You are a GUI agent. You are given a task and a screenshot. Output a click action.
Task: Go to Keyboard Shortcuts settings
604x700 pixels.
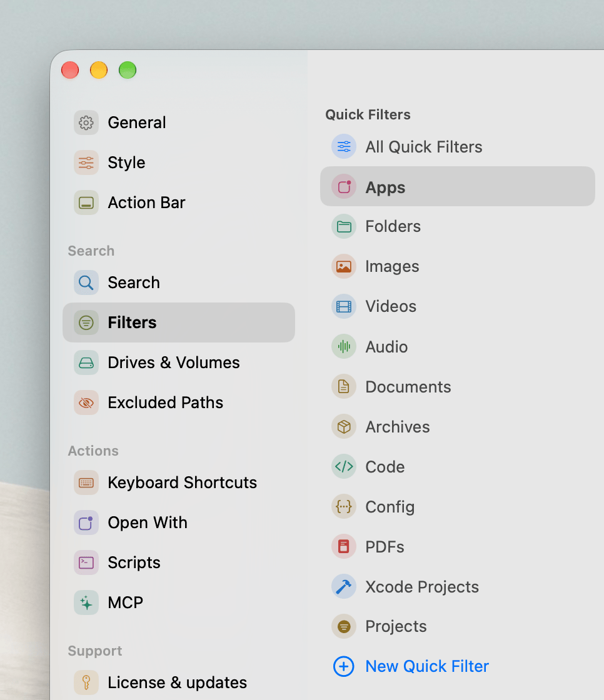click(179, 482)
